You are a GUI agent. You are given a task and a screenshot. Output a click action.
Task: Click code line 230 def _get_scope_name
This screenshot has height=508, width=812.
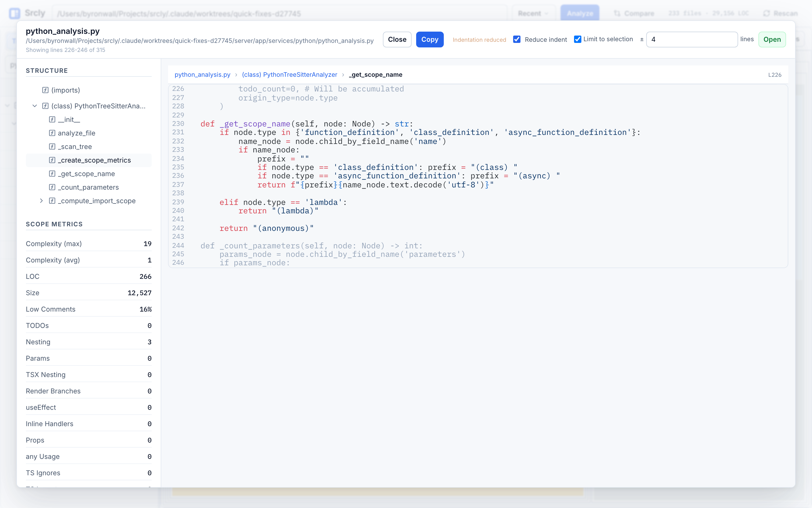(307, 124)
